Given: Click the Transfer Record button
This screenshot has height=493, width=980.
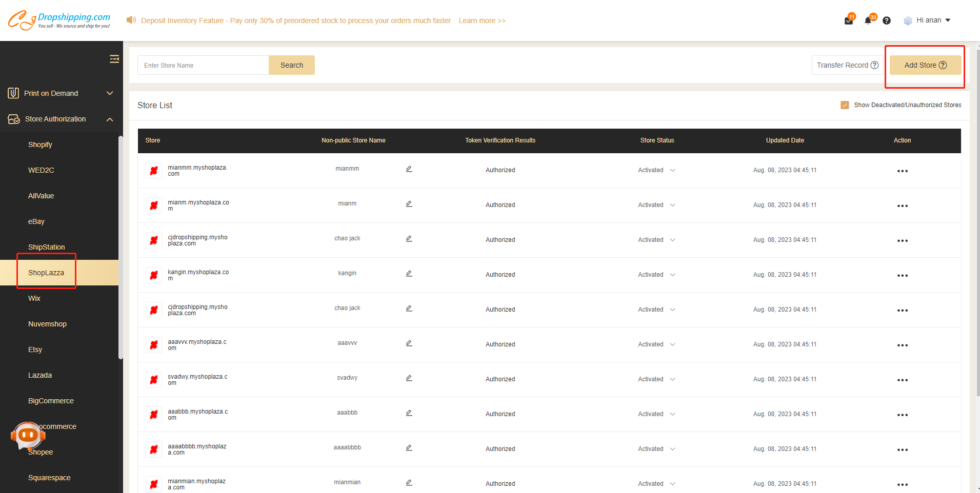Looking at the screenshot, I should [847, 65].
